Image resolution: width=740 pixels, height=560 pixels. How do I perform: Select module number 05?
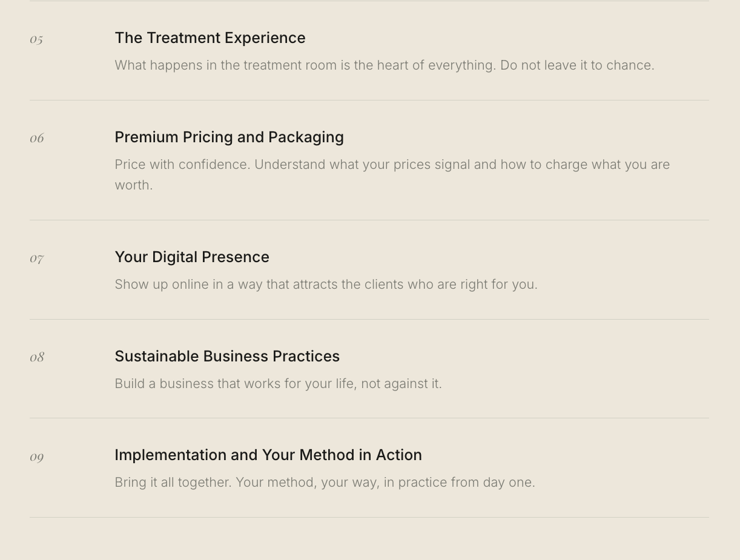click(36, 39)
